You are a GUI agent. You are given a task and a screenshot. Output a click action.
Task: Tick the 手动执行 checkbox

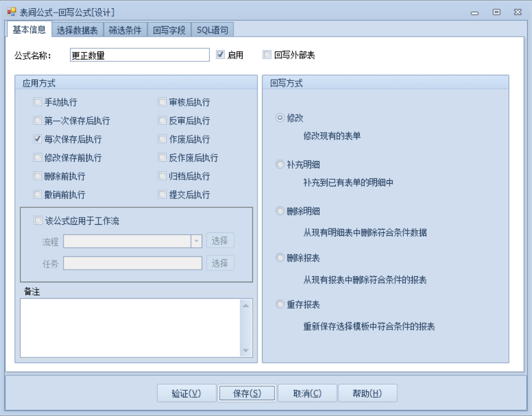[38, 102]
